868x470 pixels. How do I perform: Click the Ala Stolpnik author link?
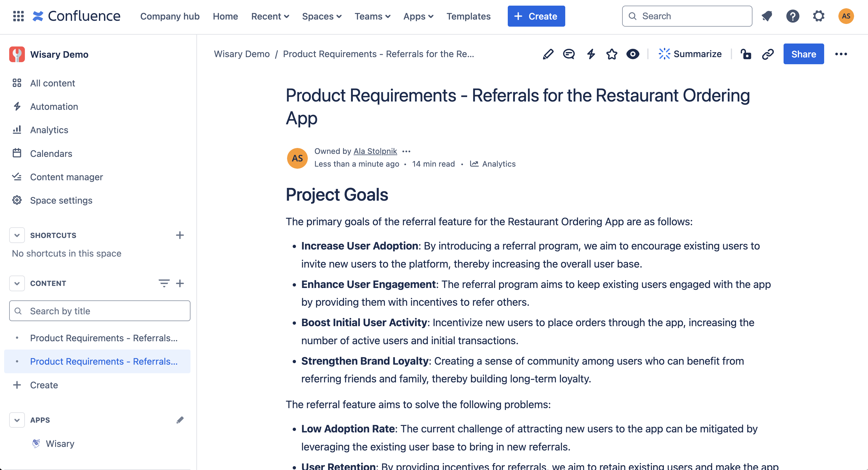pos(375,151)
